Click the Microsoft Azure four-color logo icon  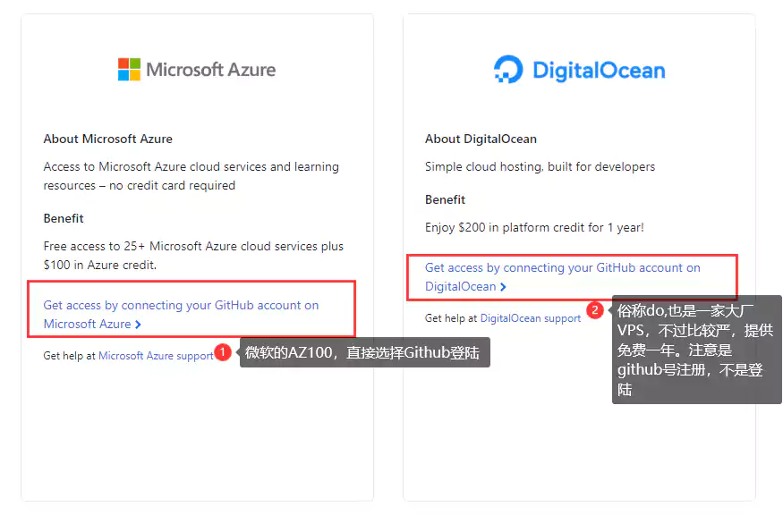click(129, 70)
